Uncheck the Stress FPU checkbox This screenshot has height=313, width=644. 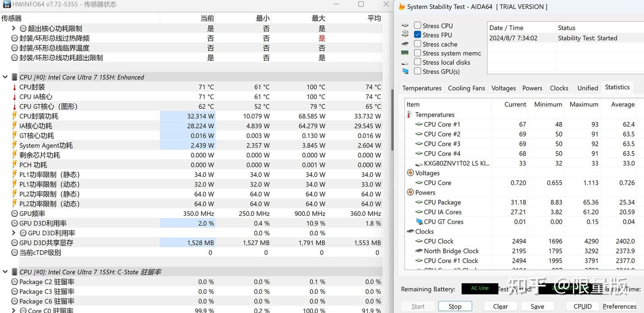click(x=417, y=35)
